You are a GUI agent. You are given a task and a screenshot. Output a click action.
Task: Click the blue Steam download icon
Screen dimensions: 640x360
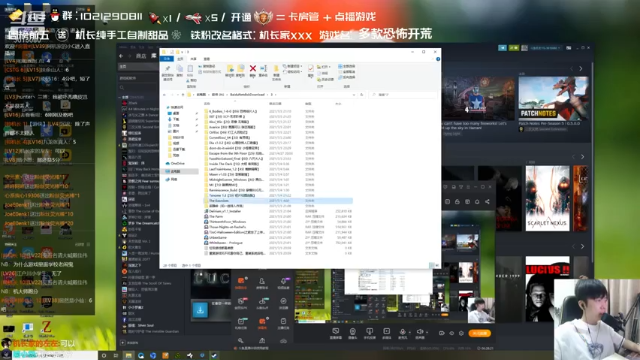click(x=200, y=310)
